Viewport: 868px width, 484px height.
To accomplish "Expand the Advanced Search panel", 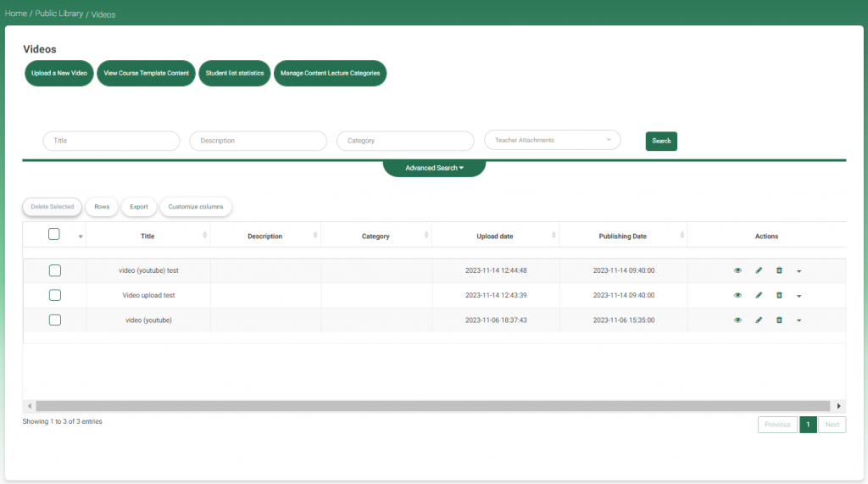I will coord(435,168).
